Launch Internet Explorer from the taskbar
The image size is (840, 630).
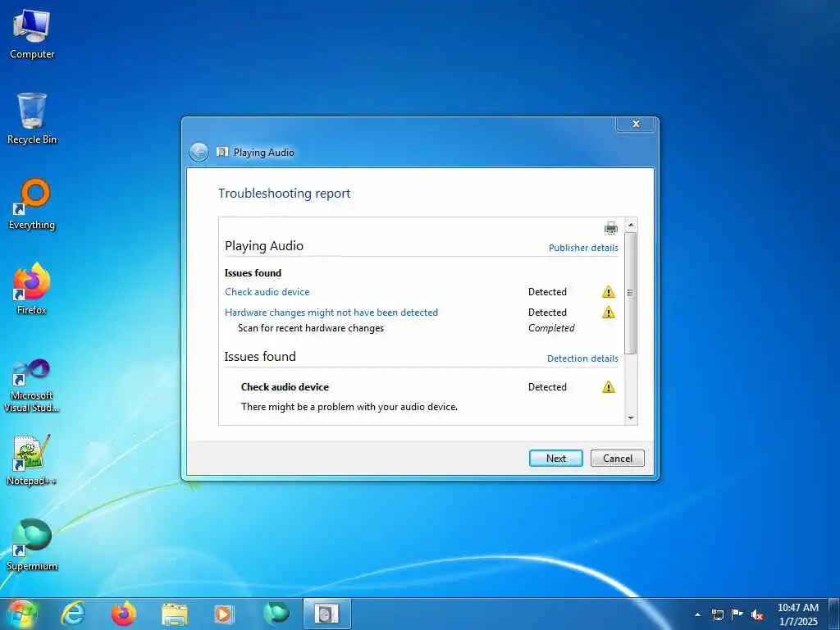(72, 614)
